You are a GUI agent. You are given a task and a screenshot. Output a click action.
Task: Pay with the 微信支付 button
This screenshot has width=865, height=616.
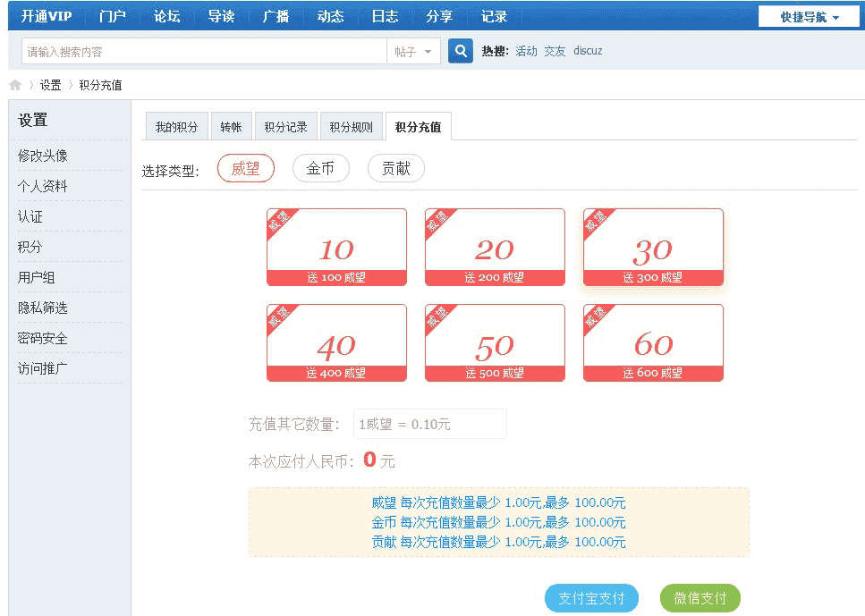(x=700, y=598)
